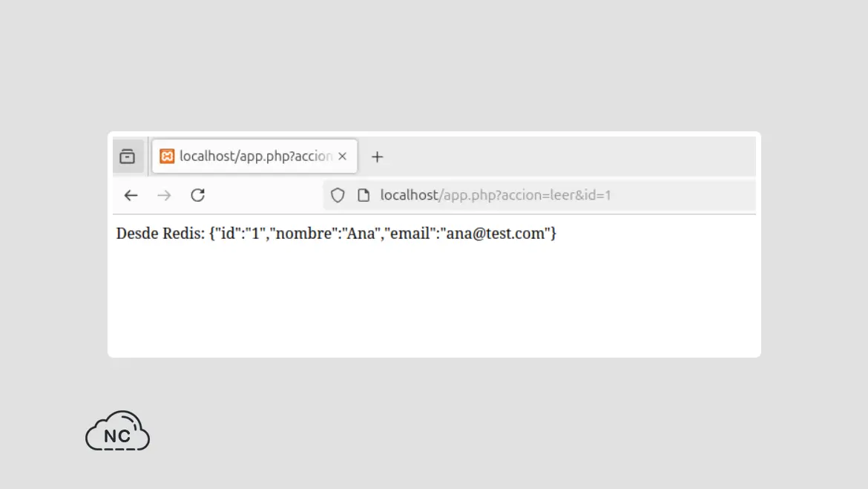868x489 pixels.
Task: Go back to the previous page
Action: 131,195
